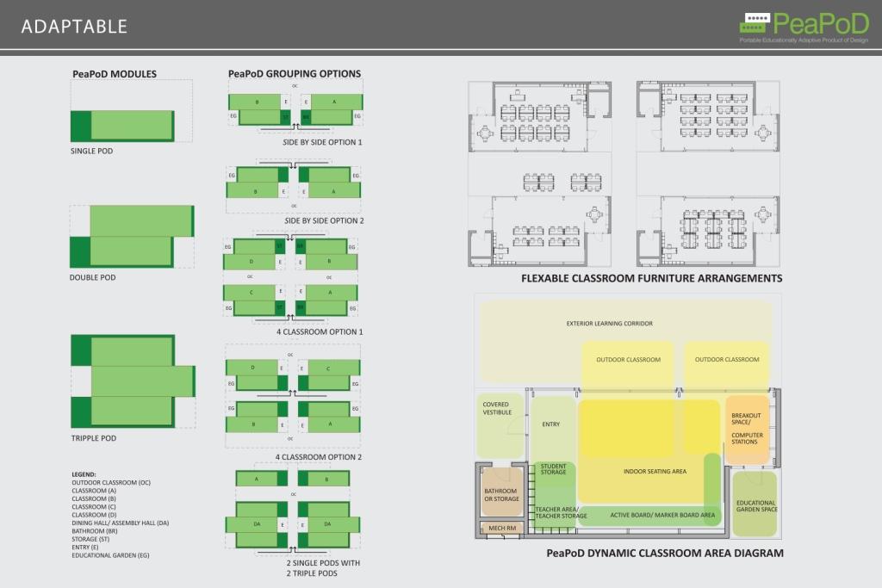This screenshot has width=882, height=588.
Task: Click the Mech Rm box
Action: [500, 529]
